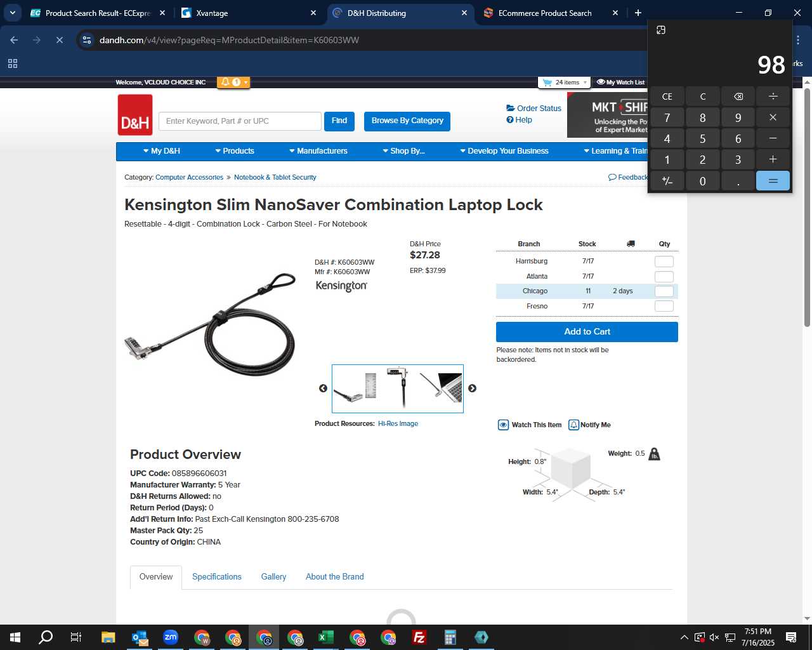Open a new browser tab
The image size is (812, 650).
pos(638,13)
